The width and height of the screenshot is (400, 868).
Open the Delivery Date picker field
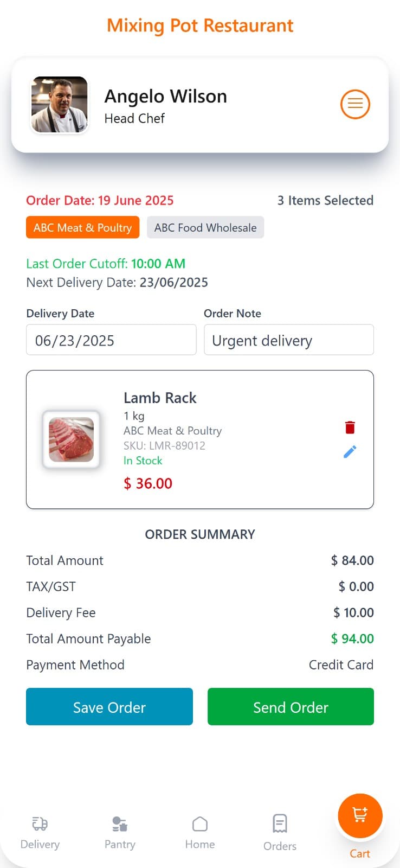[x=111, y=340]
